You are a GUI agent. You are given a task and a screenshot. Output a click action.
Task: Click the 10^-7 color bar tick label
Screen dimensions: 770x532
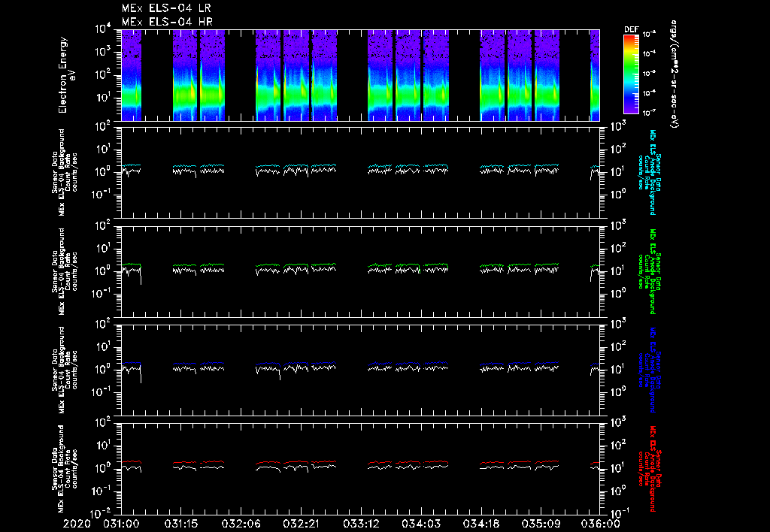click(x=650, y=113)
